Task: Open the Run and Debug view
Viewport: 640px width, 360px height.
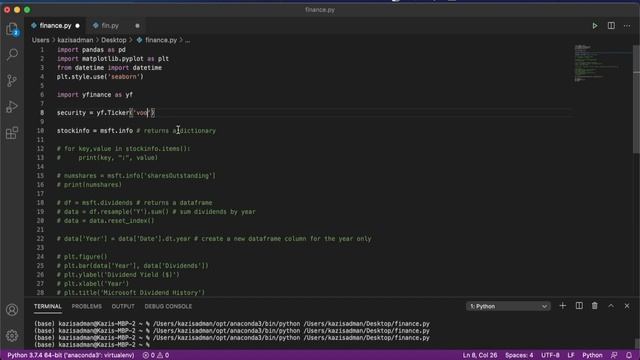Action: (x=12, y=107)
